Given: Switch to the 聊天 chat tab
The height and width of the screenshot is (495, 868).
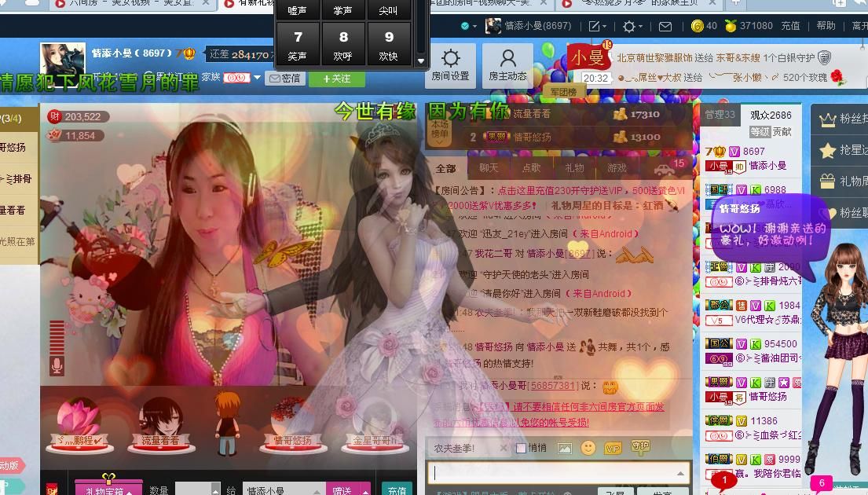Looking at the screenshot, I should click(489, 167).
